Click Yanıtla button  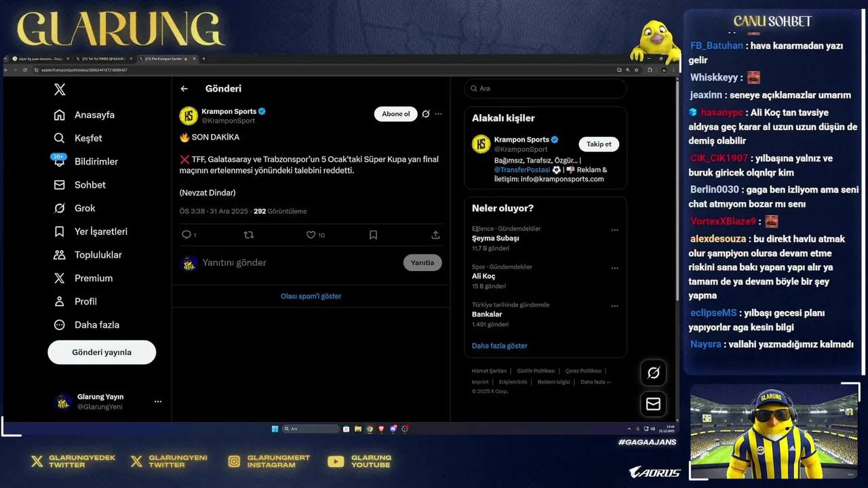(x=422, y=263)
